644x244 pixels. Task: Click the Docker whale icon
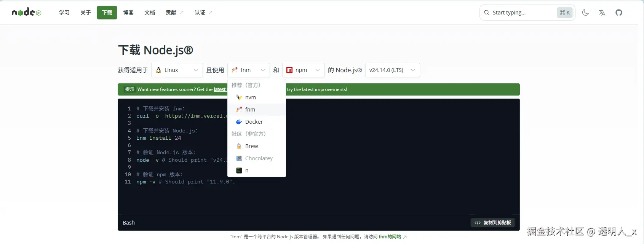click(239, 122)
